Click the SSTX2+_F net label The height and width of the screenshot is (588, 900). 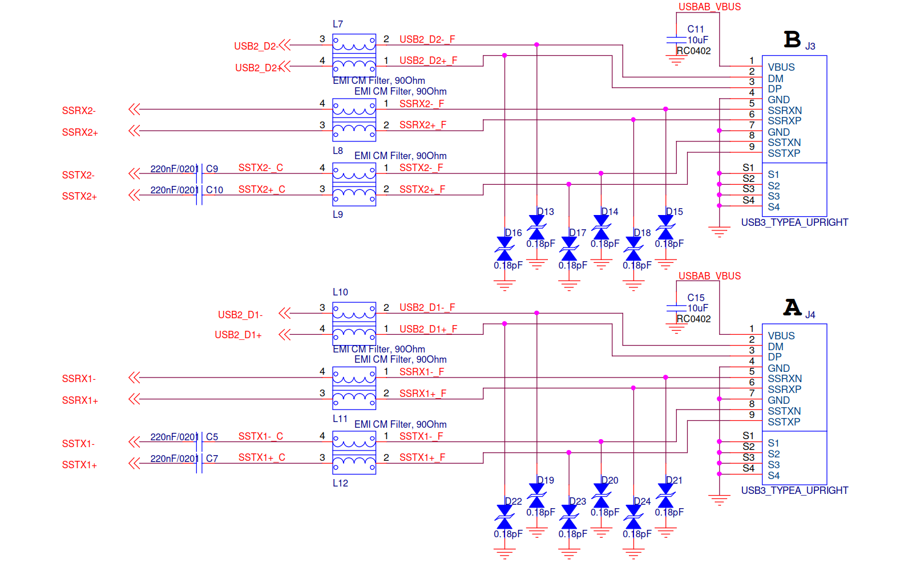point(422,189)
